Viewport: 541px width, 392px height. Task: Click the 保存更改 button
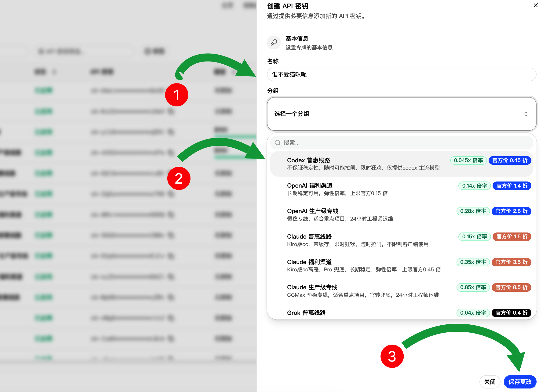click(x=520, y=382)
